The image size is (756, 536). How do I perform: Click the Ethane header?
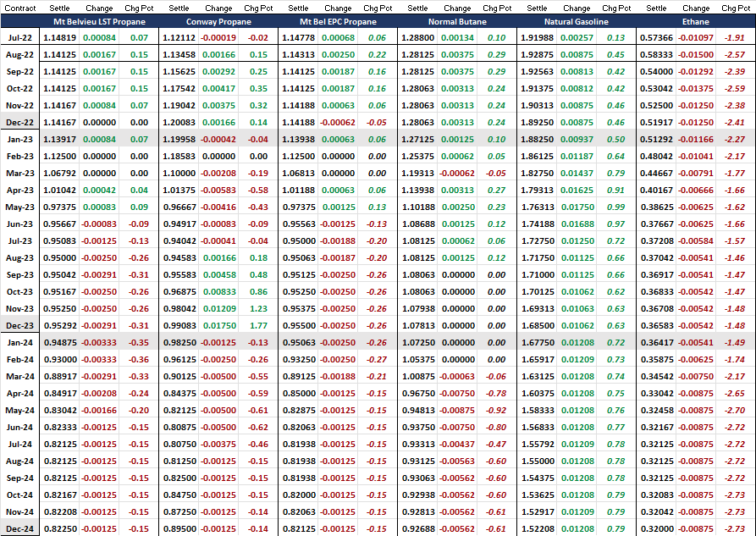click(x=696, y=22)
